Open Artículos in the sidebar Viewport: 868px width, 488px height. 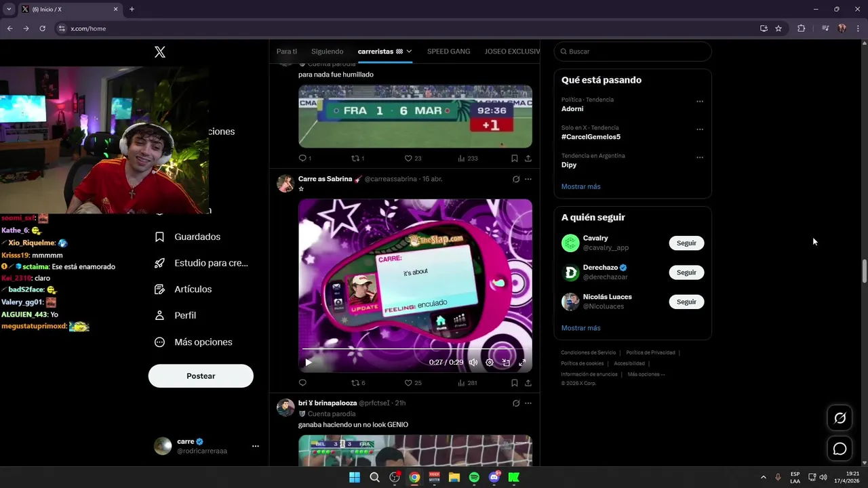tap(183, 289)
